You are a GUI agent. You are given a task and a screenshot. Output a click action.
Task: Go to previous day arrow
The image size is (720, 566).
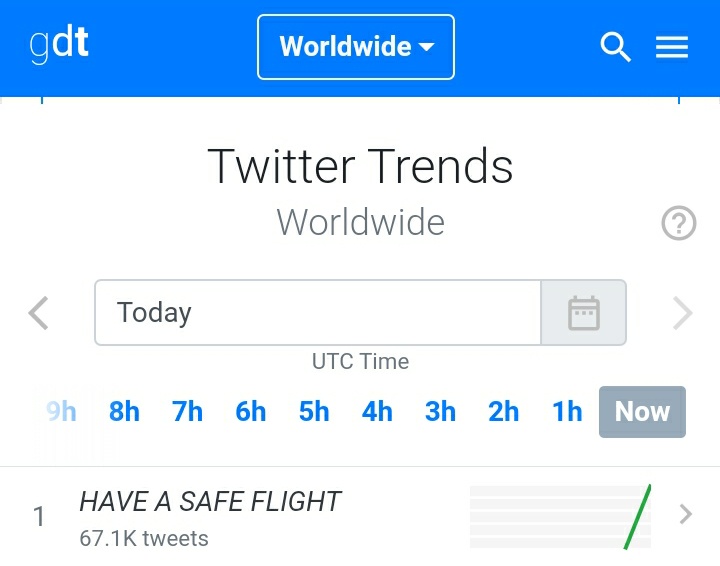tap(38, 313)
